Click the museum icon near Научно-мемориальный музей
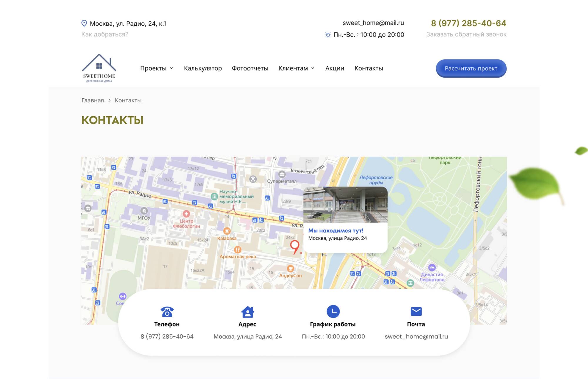 point(214,196)
